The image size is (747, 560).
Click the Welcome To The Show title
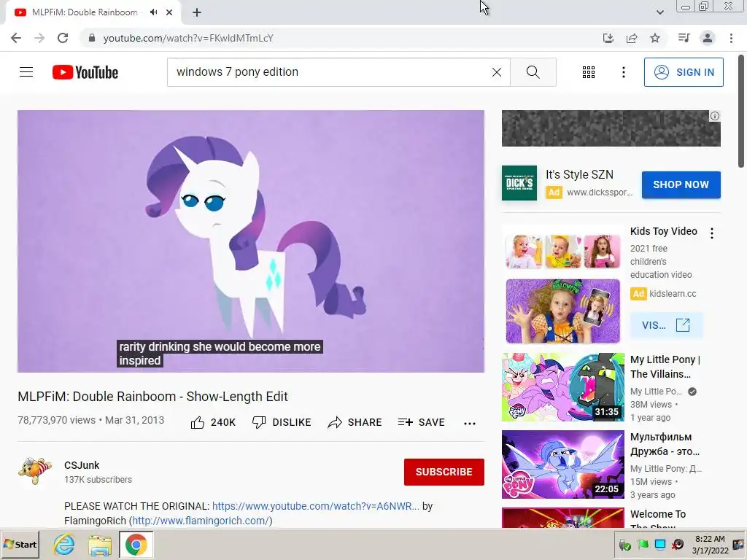tap(658, 520)
